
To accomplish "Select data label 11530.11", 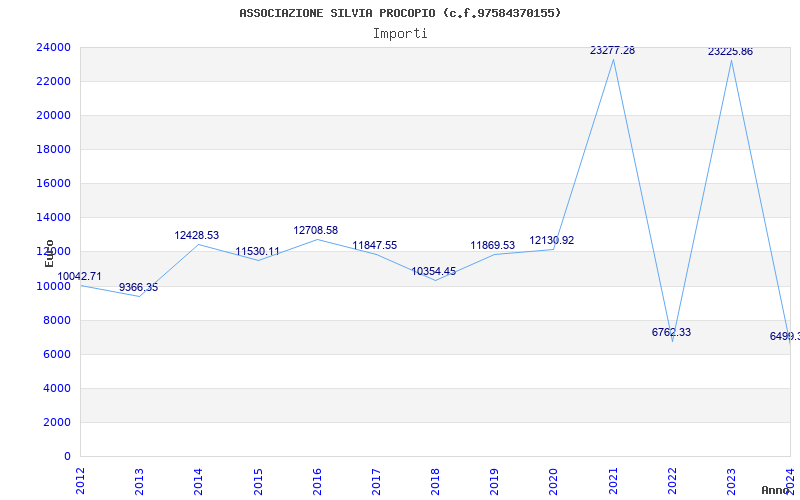I will 257,252.
